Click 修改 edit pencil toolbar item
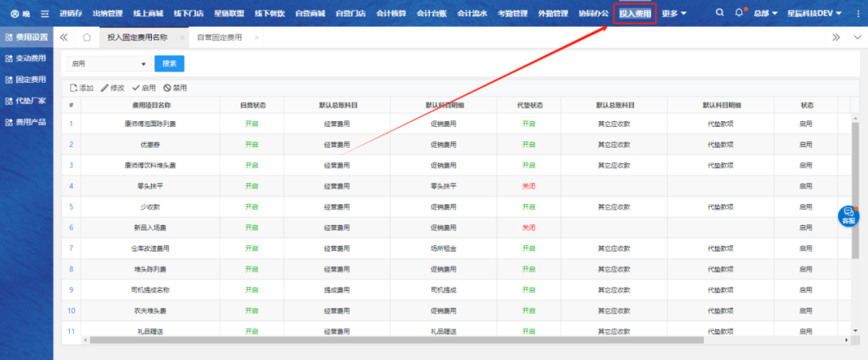Screen dimensions: 868x360 pyautogui.click(x=113, y=88)
